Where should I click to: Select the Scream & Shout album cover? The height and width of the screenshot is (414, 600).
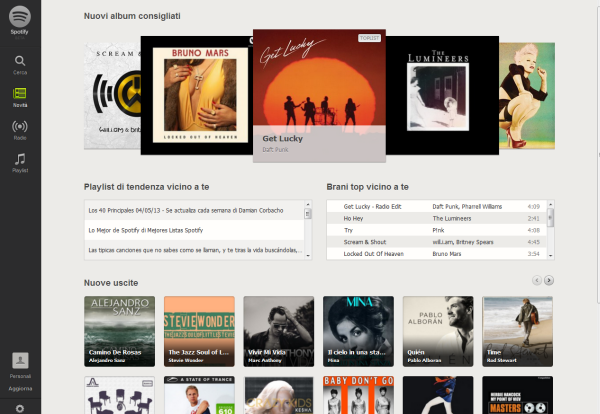[112, 96]
